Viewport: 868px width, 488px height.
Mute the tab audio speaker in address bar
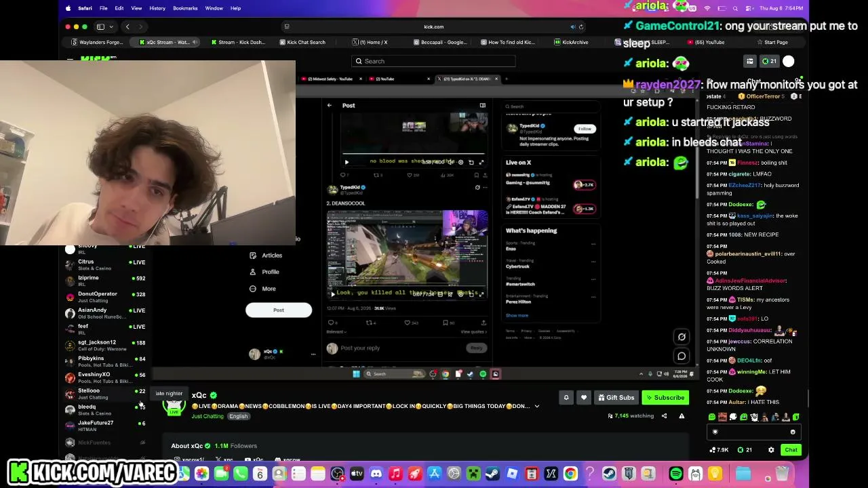click(572, 26)
